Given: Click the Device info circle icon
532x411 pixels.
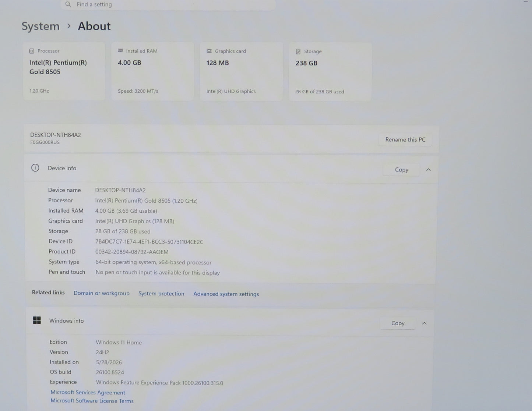Looking at the screenshot, I should coord(35,168).
